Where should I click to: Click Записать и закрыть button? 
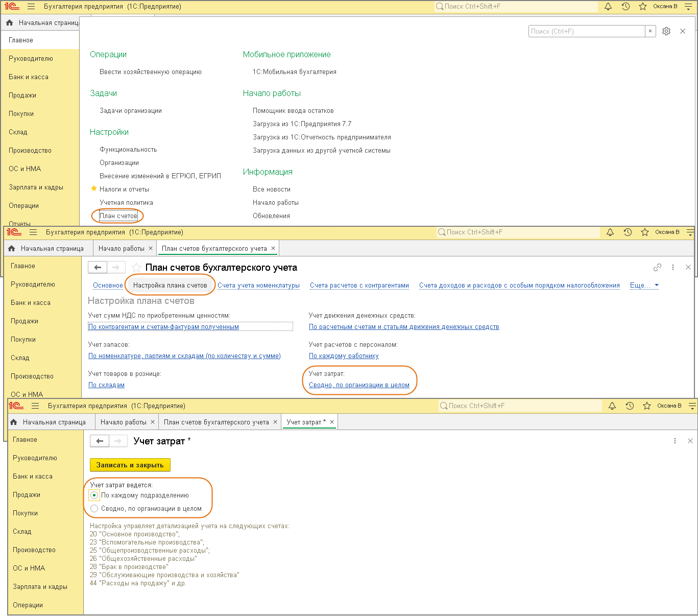(130, 465)
